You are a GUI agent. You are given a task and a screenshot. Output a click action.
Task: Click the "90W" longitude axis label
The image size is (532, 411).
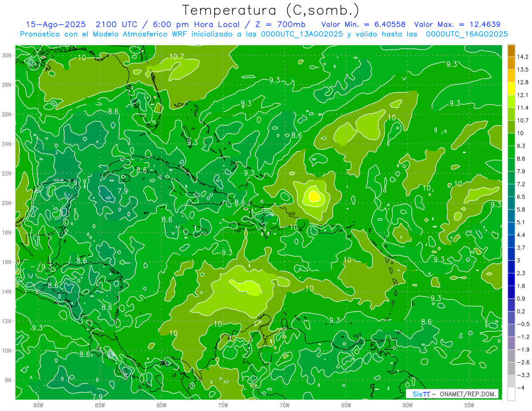point(38,405)
